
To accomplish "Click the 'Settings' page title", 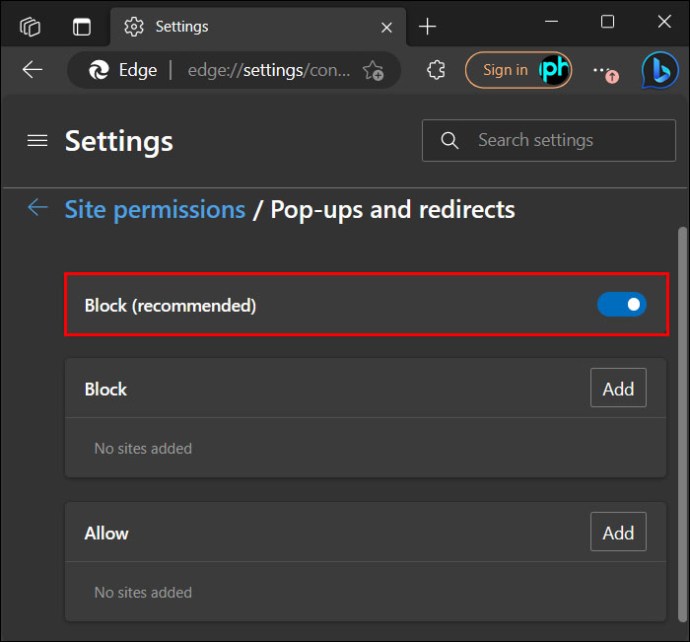I will click(x=119, y=142).
